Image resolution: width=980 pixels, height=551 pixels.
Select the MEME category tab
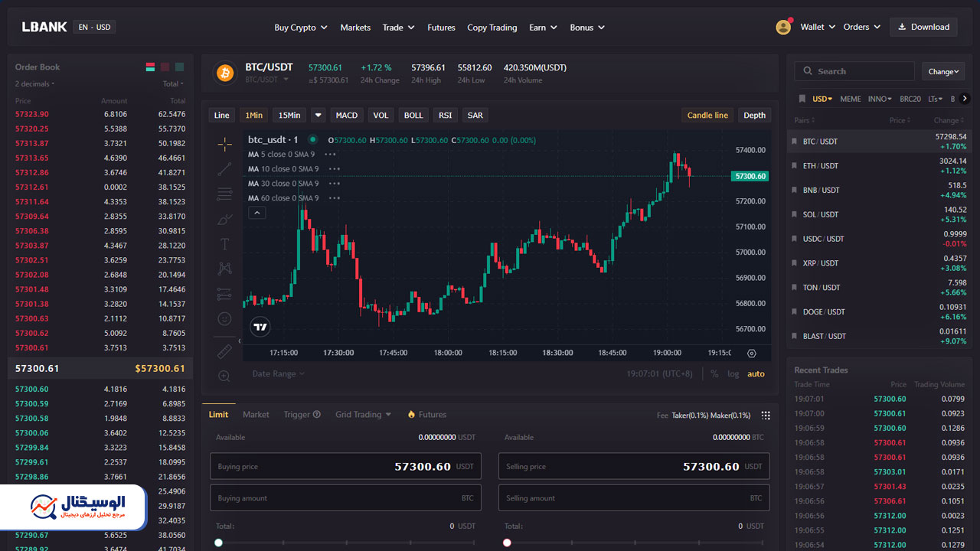tap(850, 99)
